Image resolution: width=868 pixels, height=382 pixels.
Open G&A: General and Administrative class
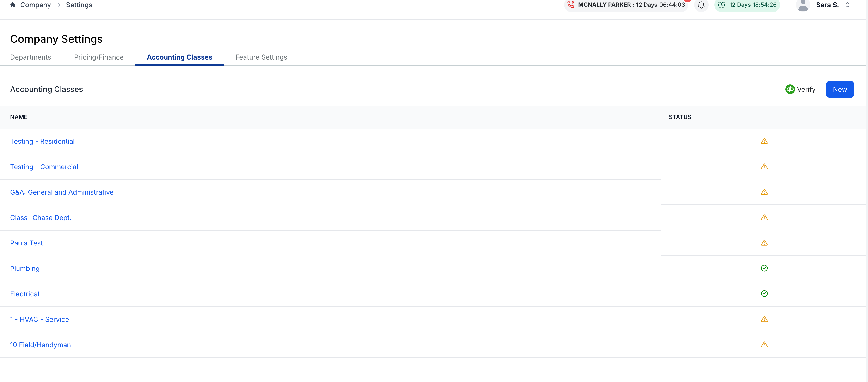(62, 192)
